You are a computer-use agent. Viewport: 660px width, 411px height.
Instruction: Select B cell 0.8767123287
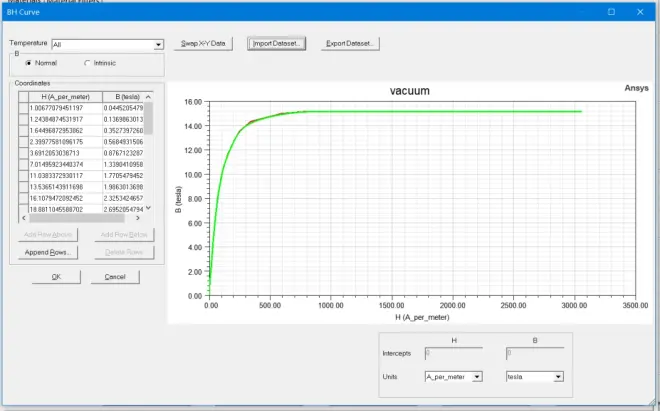(123, 153)
